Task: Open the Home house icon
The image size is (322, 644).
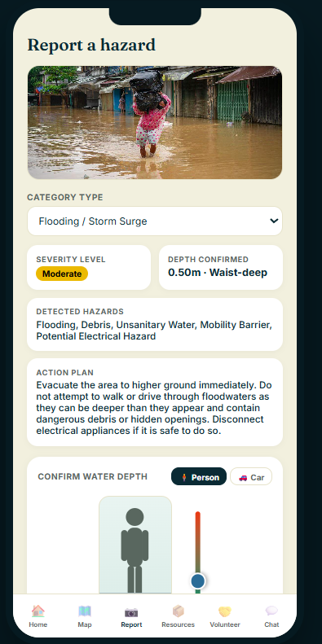Action: 37,611
